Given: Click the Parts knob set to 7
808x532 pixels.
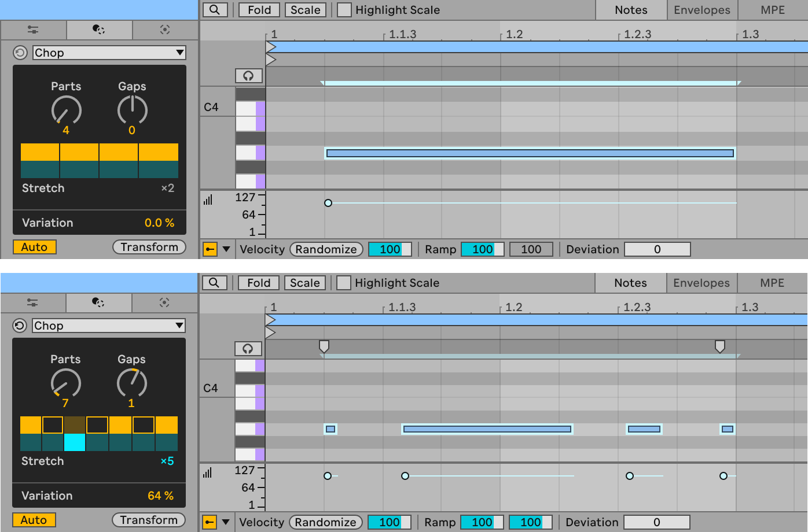Looking at the screenshot, I should [66, 383].
